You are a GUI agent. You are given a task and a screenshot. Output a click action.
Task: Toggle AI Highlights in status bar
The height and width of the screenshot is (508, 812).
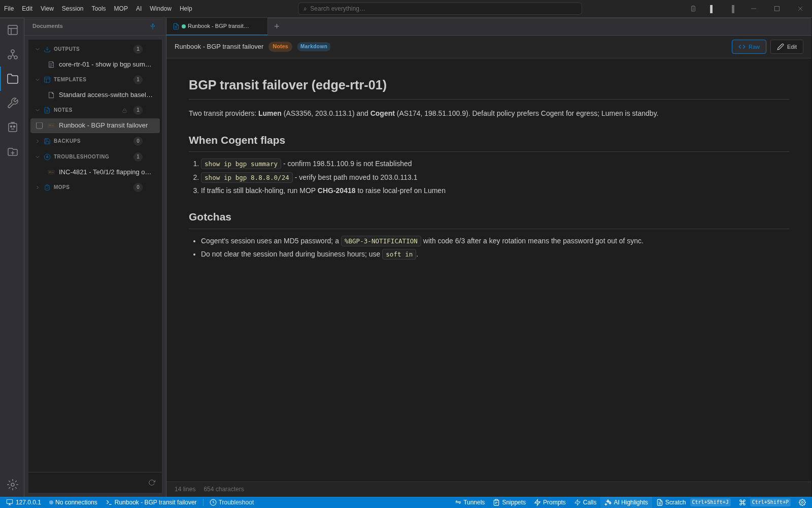click(x=626, y=502)
